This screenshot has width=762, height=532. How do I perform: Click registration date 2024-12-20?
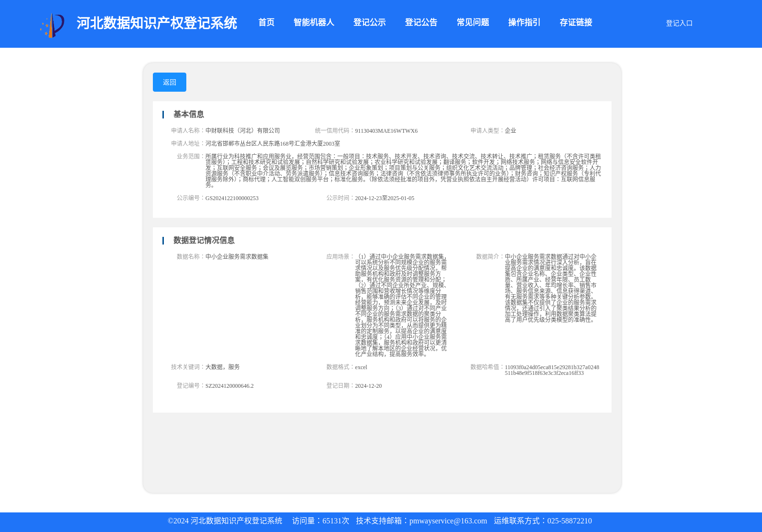coord(368,386)
